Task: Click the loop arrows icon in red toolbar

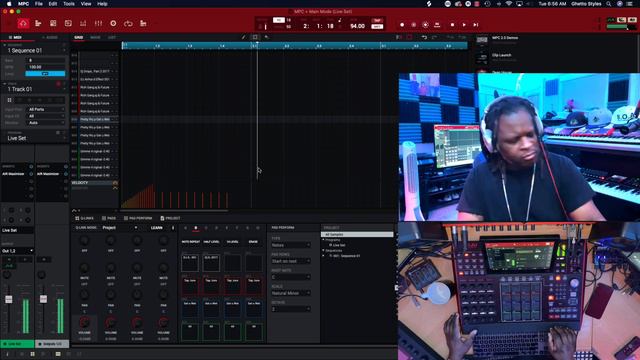Action: coord(128,24)
